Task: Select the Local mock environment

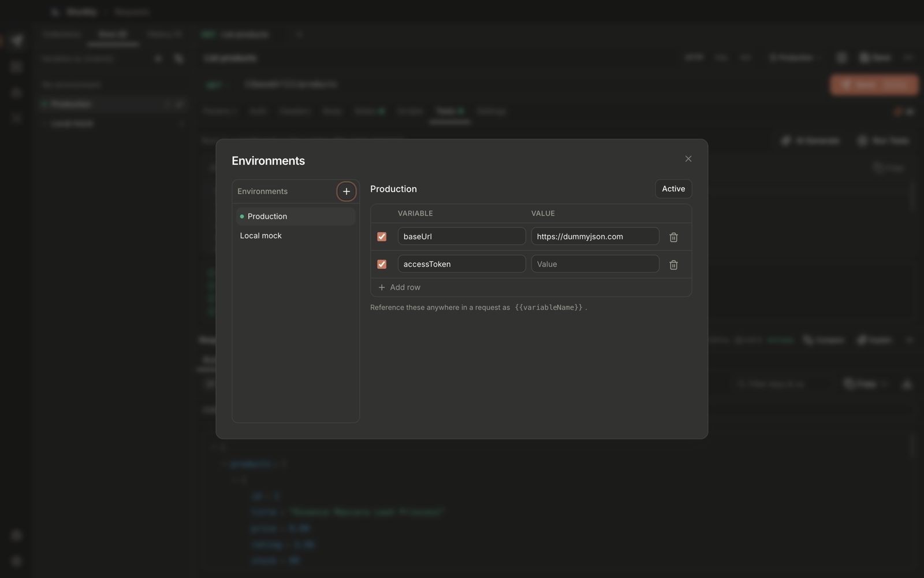Action: click(296, 236)
